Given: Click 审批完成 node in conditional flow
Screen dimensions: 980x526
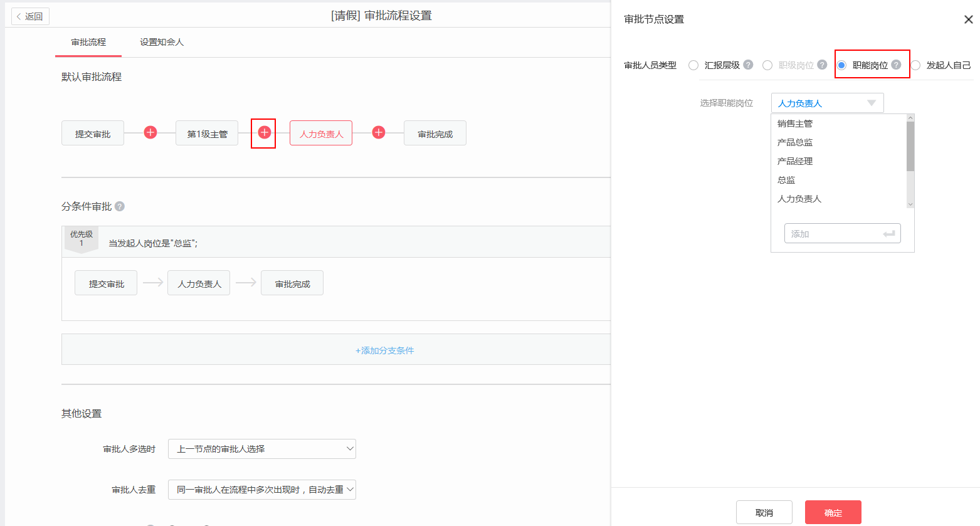Looking at the screenshot, I should pos(292,283).
